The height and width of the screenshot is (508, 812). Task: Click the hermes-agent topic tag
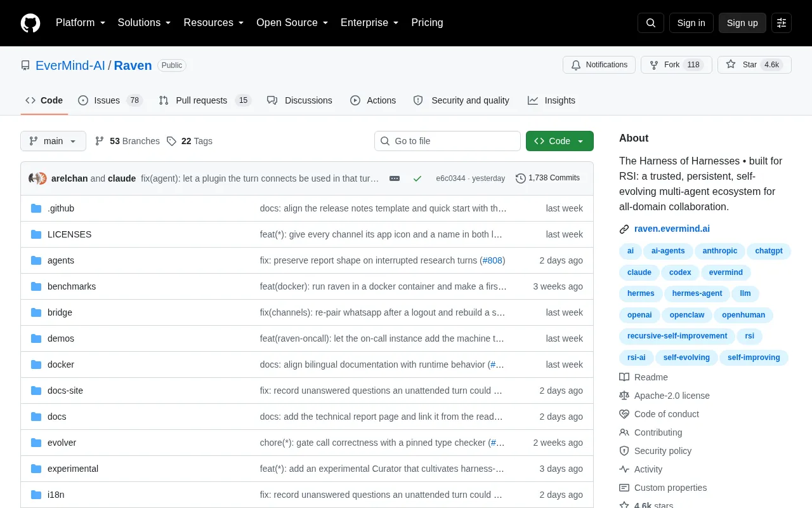(697, 293)
